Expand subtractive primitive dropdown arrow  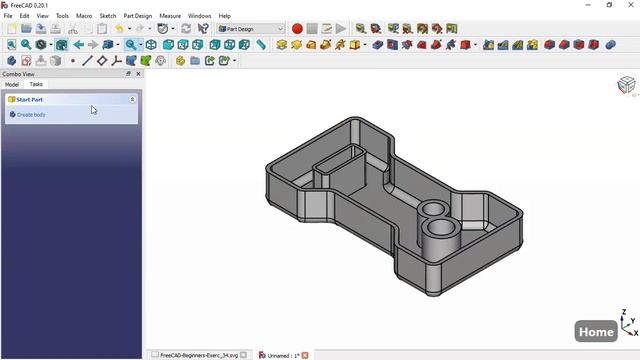pyautogui.click(x=476, y=45)
